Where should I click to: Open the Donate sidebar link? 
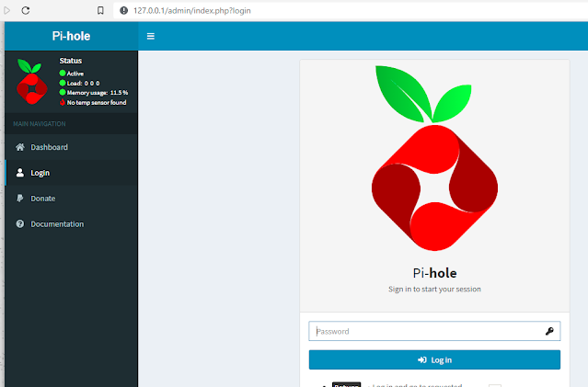coord(71,199)
